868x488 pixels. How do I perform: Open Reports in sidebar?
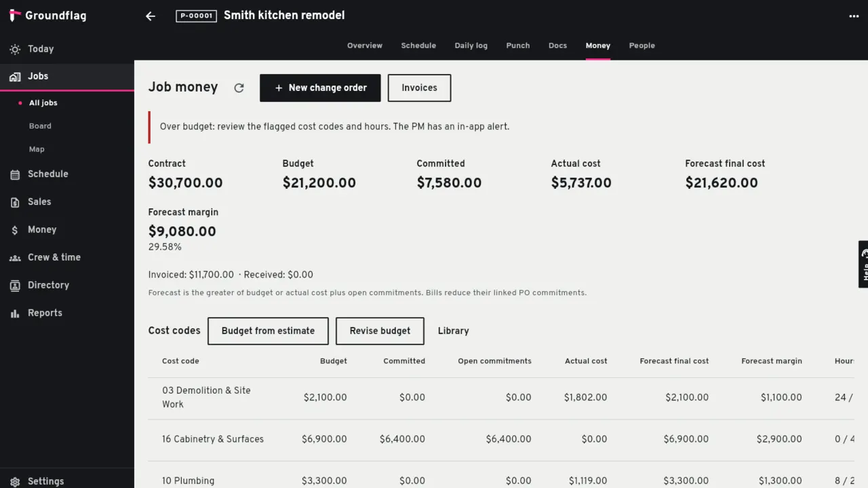pyautogui.click(x=67, y=313)
